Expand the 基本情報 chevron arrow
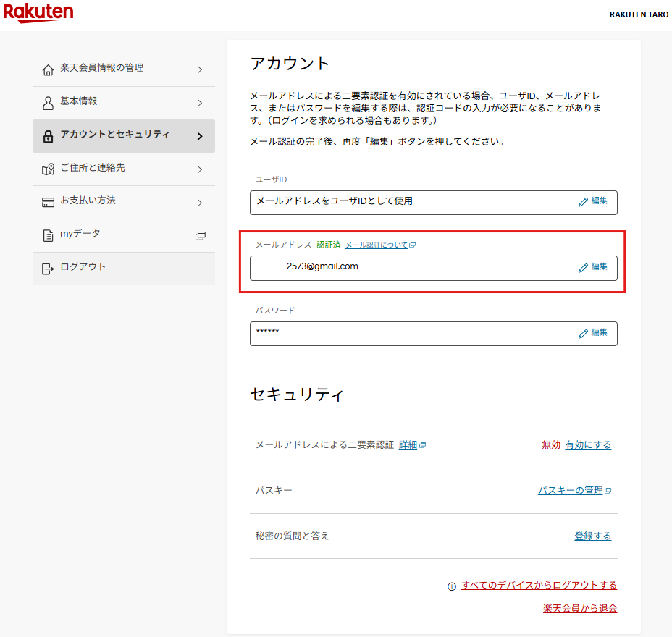 [200, 103]
